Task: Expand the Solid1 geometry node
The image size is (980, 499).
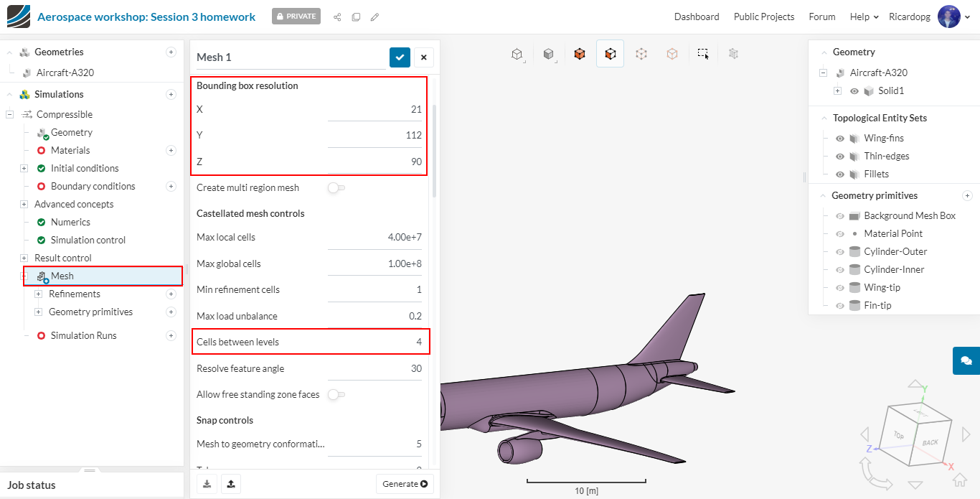Action: 837,91
